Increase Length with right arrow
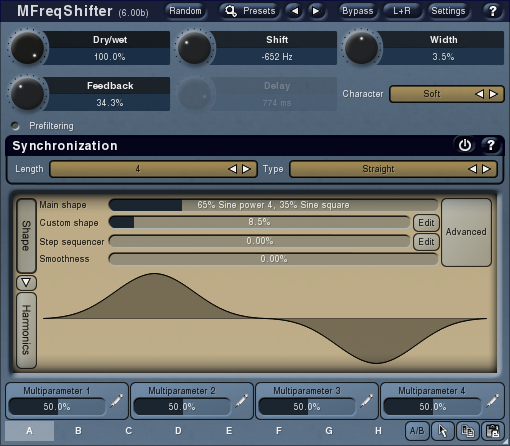The width and height of the screenshot is (510, 446). click(246, 169)
